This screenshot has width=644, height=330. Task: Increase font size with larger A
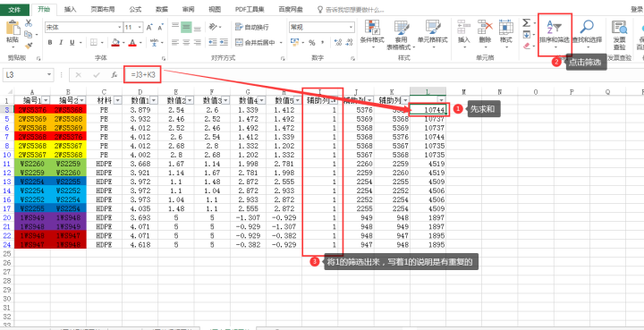point(149,27)
